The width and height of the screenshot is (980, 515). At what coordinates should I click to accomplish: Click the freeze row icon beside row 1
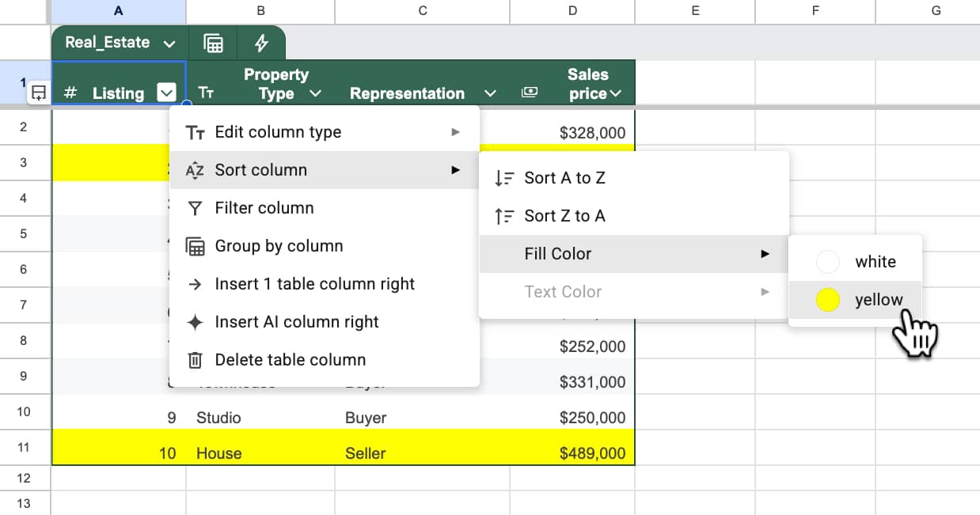click(x=38, y=93)
